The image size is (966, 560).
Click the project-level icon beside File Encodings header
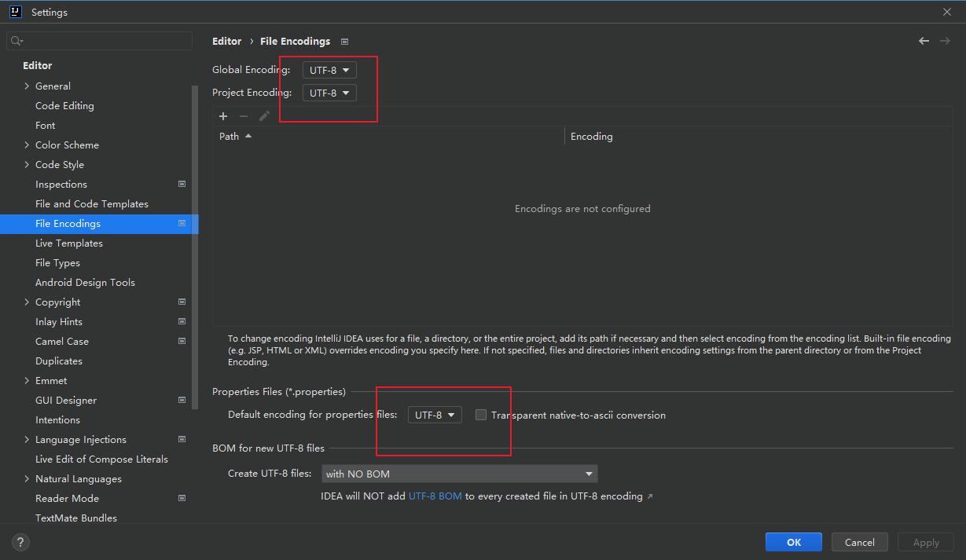[x=344, y=42]
